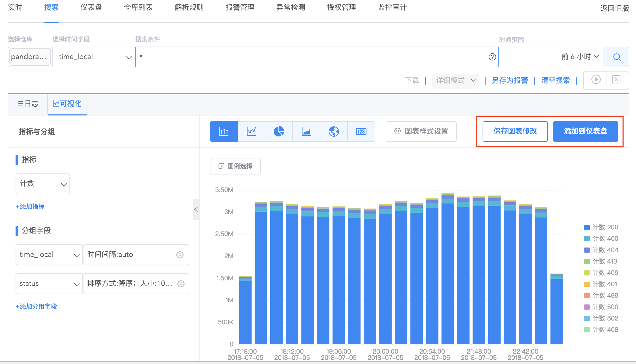Toggle legend item 计数 413
This screenshot has height=364, width=636.
click(600, 261)
